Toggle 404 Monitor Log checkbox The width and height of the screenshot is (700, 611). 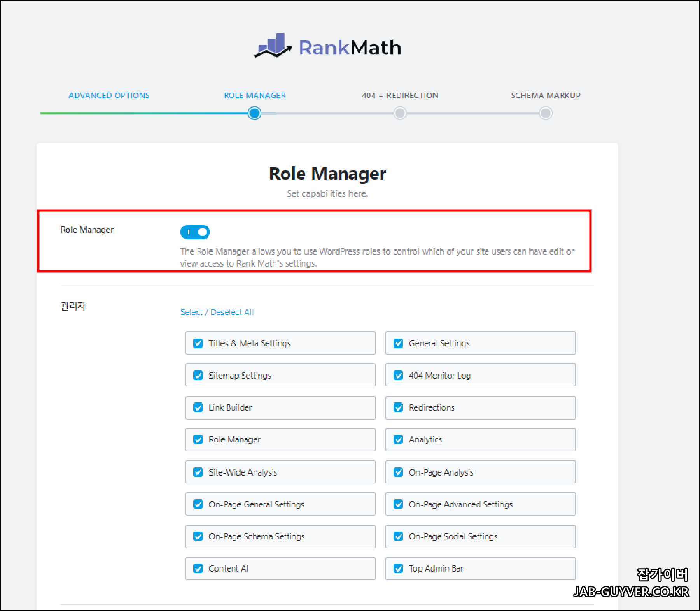click(x=398, y=375)
